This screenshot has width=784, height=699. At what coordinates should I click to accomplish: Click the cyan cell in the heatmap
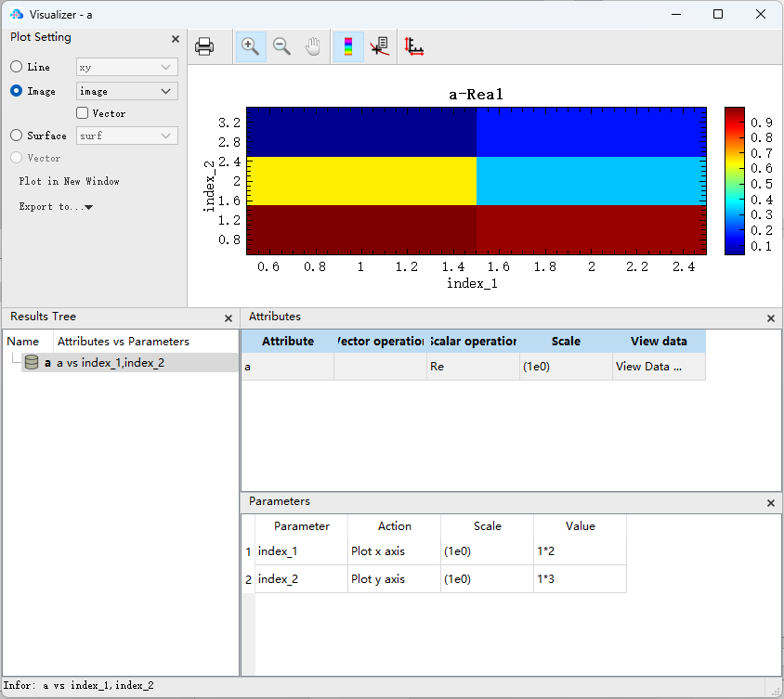(x=591, y=181)
